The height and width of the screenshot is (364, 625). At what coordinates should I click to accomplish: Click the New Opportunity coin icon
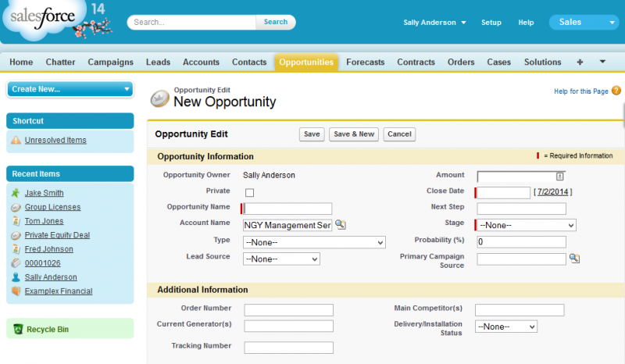[x=160, y=98]
